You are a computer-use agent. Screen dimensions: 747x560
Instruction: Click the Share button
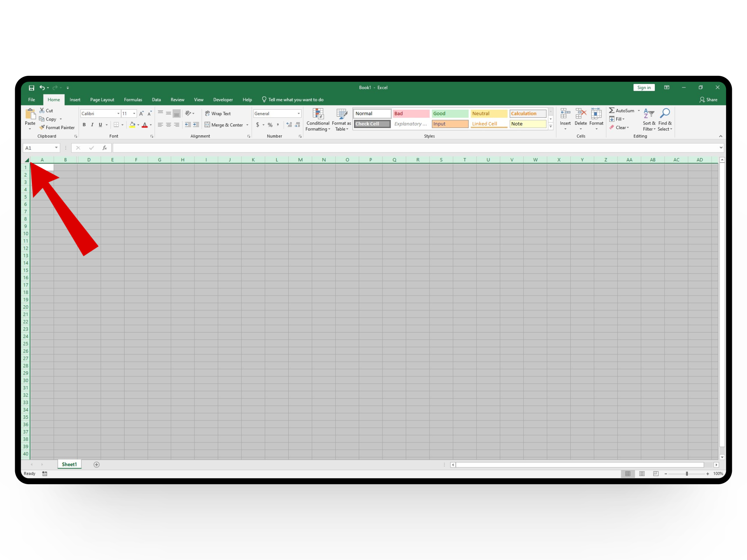708,100
